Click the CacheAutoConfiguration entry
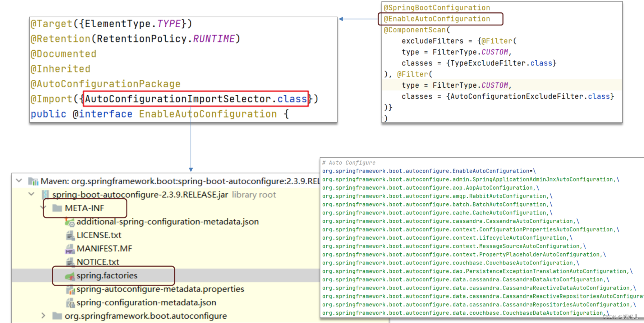This screenshot has width=644, height=323. (x=437, y=213)
